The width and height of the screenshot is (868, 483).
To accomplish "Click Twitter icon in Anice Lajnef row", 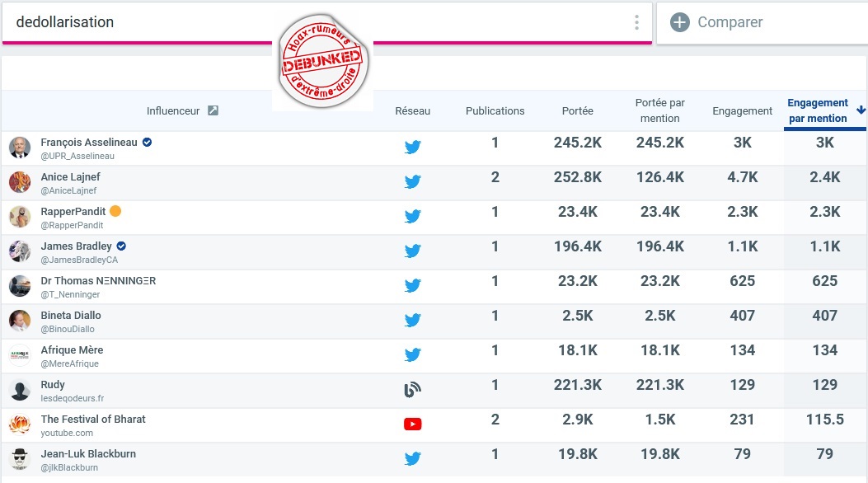I will point(413,182).
